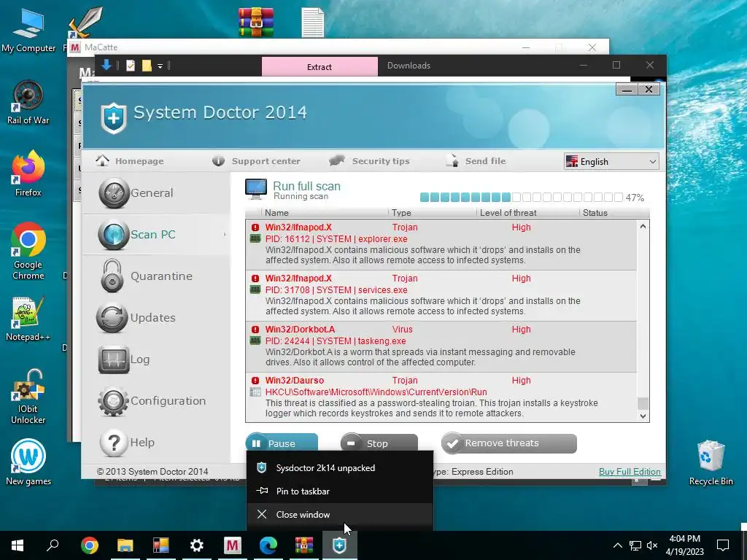Click the muted volume tray icon

click(x=652, y=545)
